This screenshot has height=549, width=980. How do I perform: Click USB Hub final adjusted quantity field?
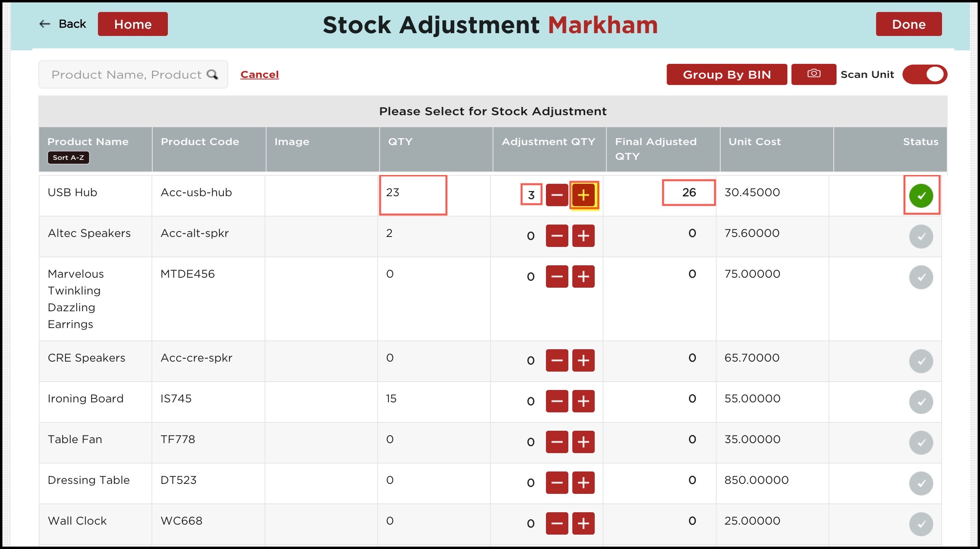coord(689,193)
